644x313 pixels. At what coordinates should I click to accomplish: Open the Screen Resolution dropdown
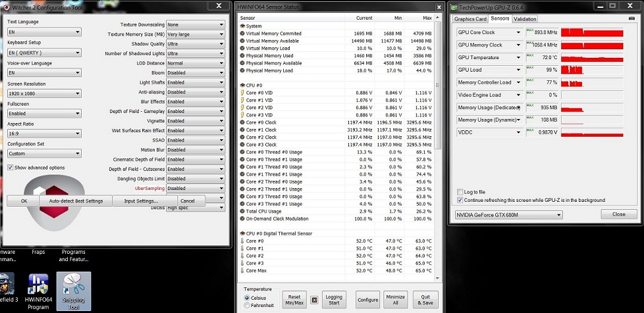tap(44, 93)
